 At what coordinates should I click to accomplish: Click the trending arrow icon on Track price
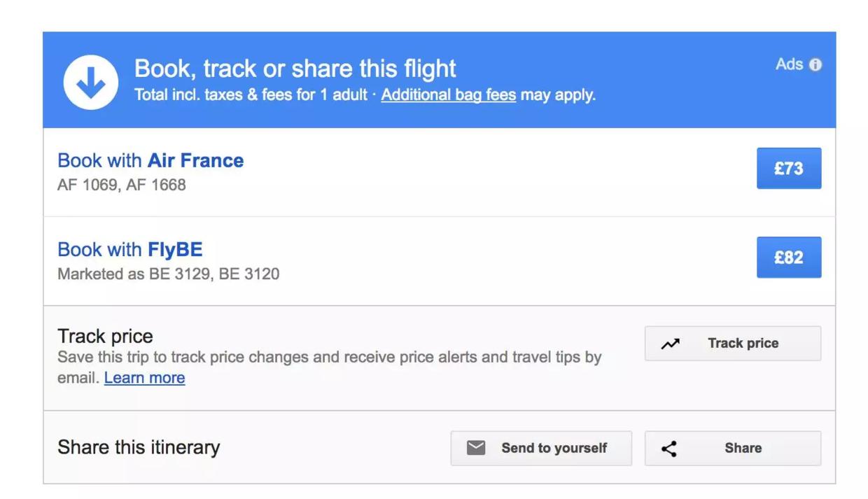pos(671,344)
